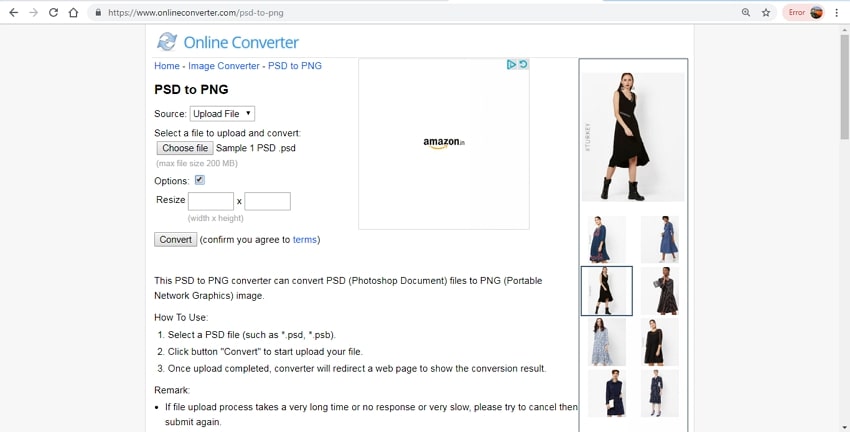Select the highlighted black dress thumbnail
The image size is (850, 432).
(x=607, y=291)
